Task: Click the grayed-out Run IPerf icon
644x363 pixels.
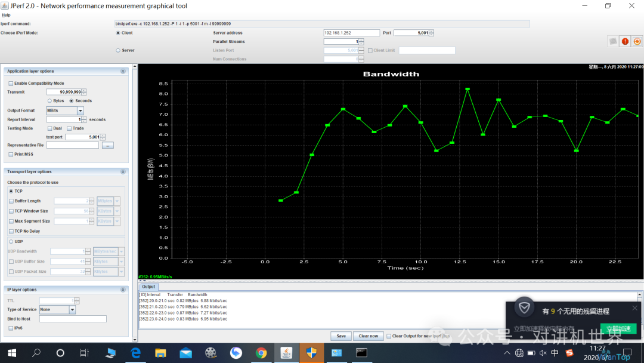Action: (x=613, y=41)
